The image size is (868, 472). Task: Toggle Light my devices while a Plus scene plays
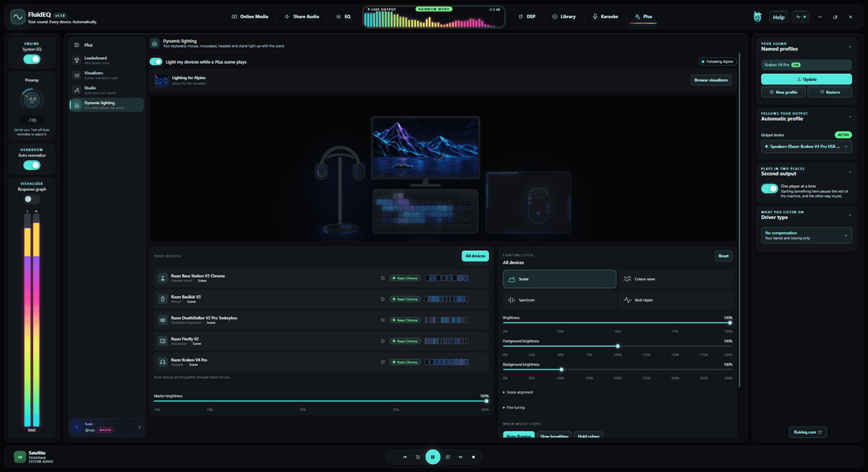click(x=156, y=62)
